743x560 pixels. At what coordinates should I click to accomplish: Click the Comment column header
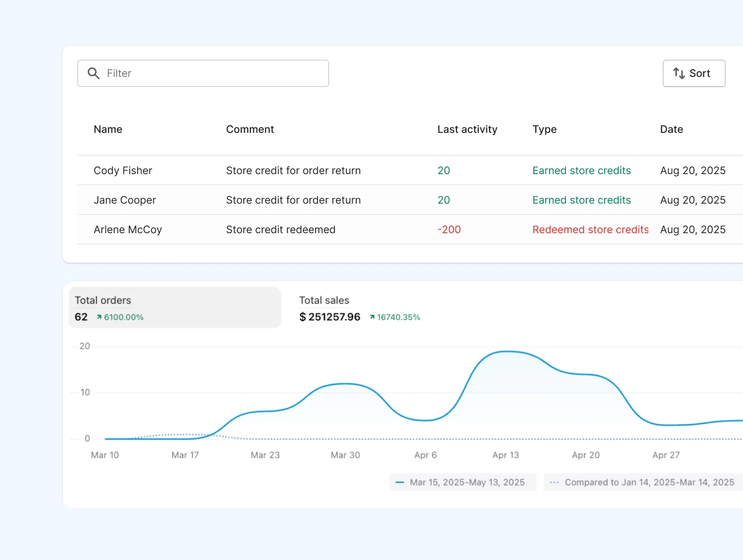coord(250,129)
